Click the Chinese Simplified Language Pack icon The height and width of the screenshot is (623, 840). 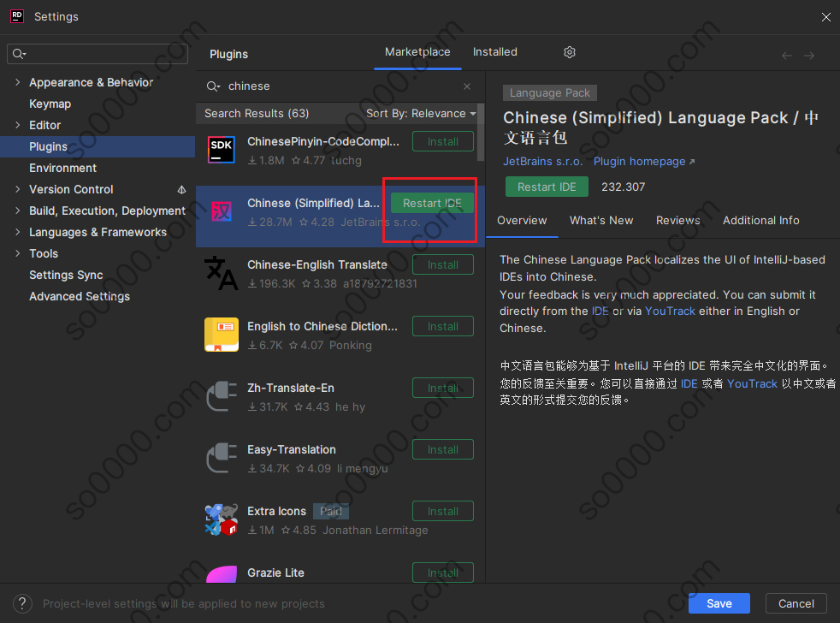coord(222,211)
